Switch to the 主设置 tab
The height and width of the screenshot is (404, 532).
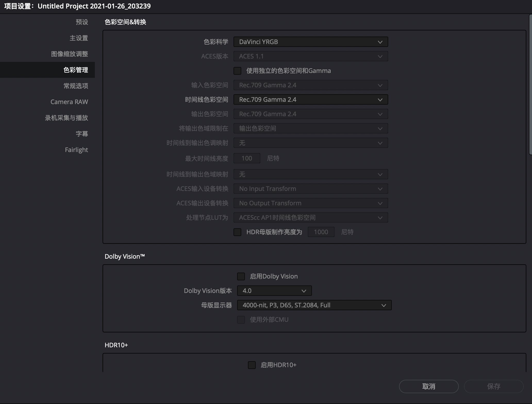tap(79, 38)
